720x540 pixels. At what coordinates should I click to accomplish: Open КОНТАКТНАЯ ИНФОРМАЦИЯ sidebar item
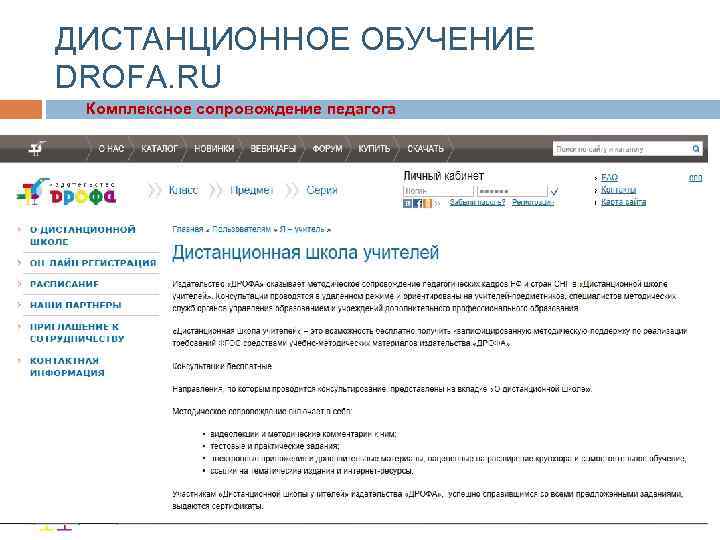coord(67,367)
